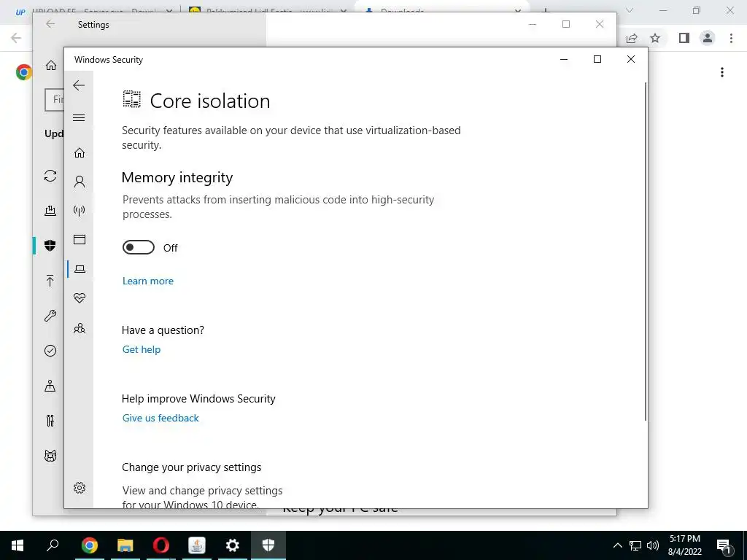Screen dimensions: 747x560
Task: Go back in Windows Security
Action: coord(79,86)
